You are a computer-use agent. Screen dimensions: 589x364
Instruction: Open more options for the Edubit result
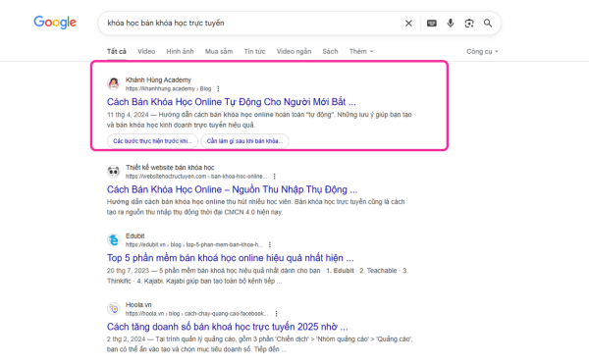click(270, 245)
